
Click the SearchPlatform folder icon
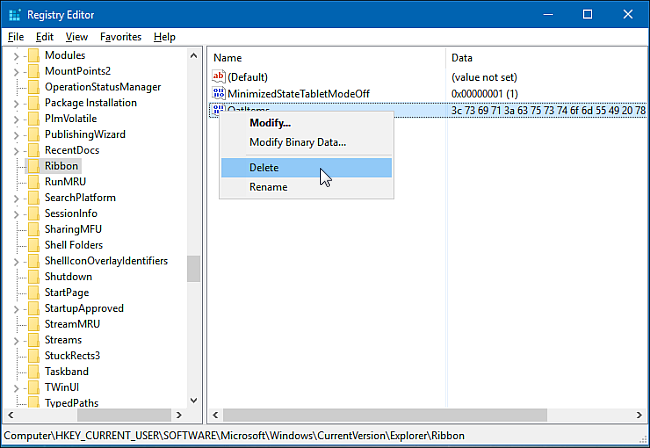point(34,198)
